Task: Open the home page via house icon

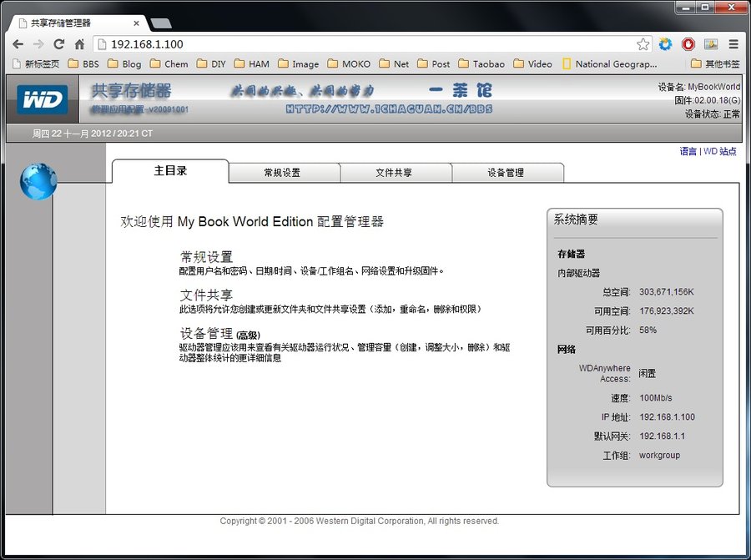Action: tap(79, 44)
